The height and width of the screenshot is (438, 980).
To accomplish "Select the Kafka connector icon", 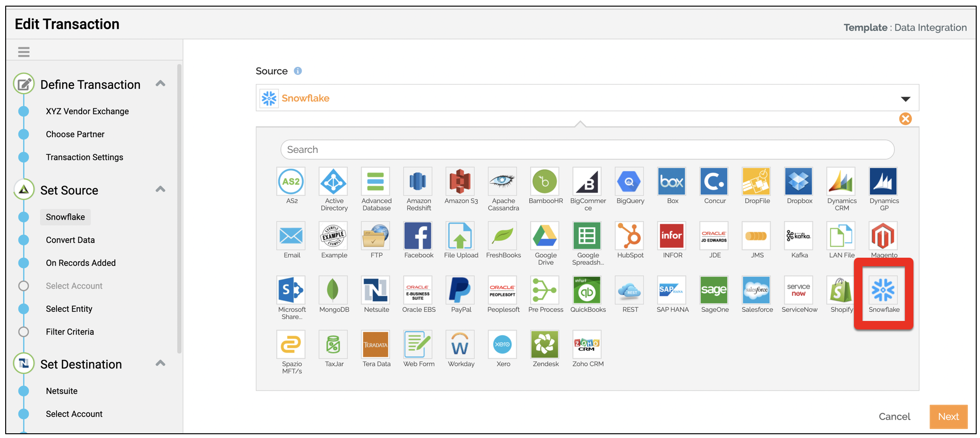I will (x=799, y=236).
